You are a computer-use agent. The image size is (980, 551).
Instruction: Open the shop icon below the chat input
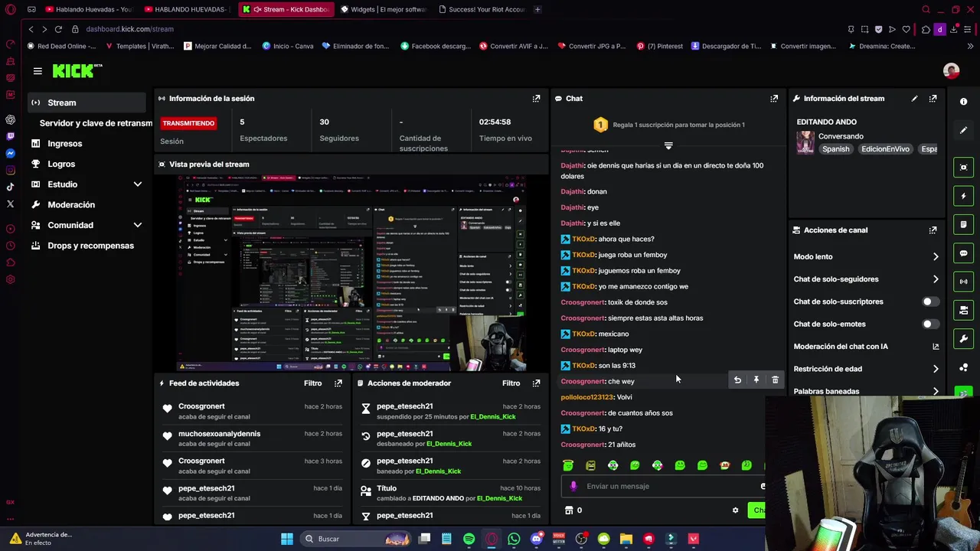point(568,510)
